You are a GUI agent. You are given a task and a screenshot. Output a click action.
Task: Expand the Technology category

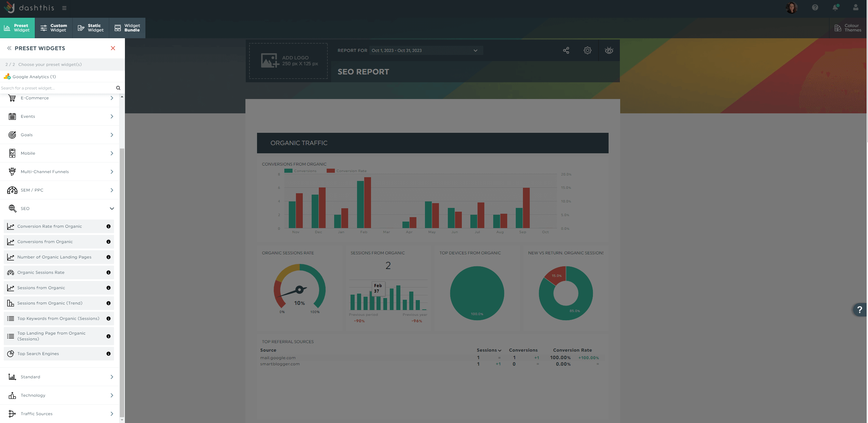click(60, 395)
